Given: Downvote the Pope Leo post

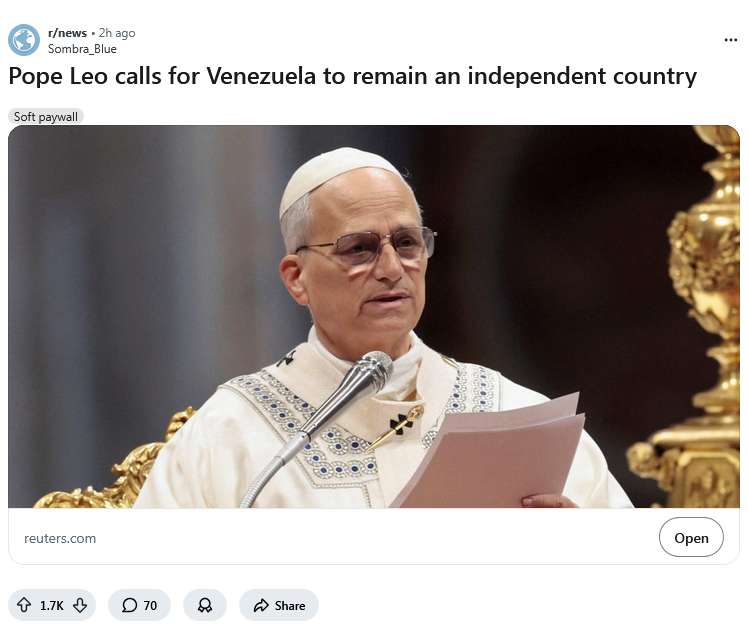Looking at the screenshot, I should pos(80,605).
